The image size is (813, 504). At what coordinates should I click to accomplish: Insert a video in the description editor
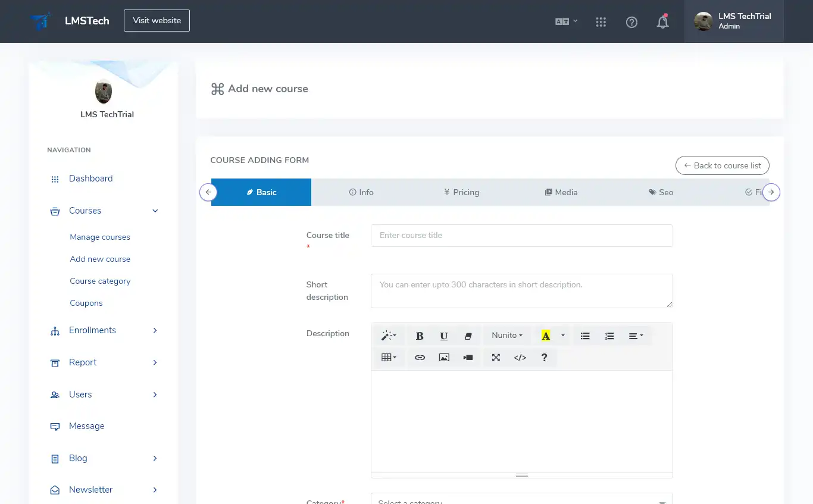pos(467,357)
